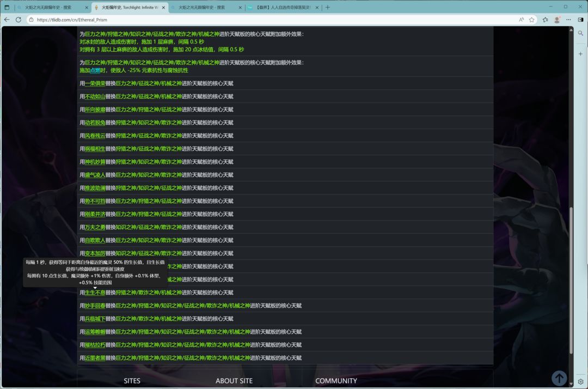Open a new browser tab

[328, 7]
